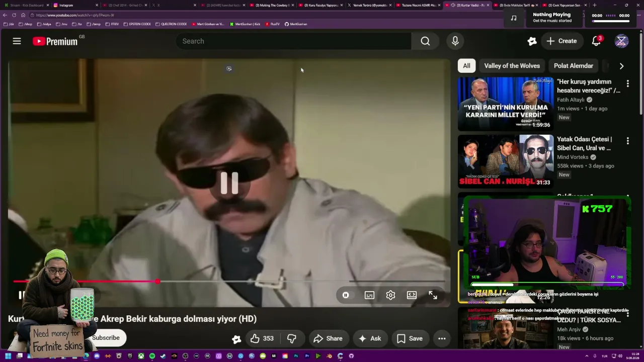This screenshot has width=644, height=362.
Task: Click the Create button
Action: (562, 41)
